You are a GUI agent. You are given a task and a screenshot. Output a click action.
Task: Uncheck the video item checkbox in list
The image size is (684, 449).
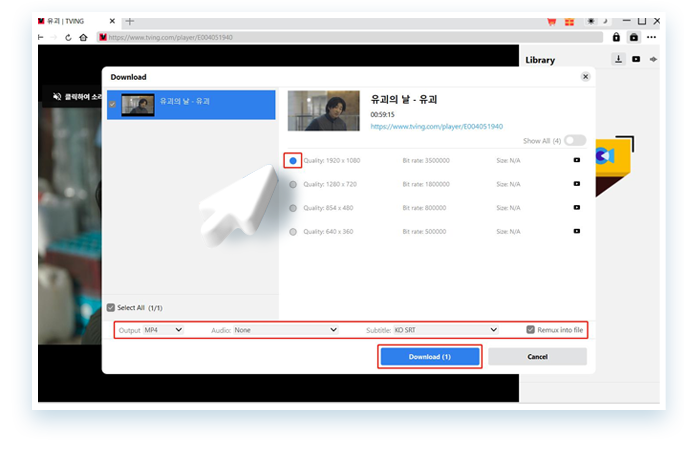[113, 104]
